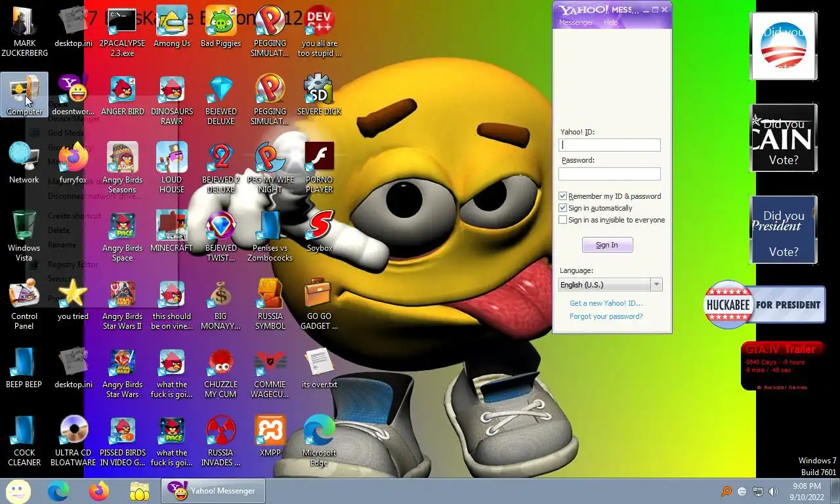Launch Edge from the taskbar

click(x=58, y=491)
